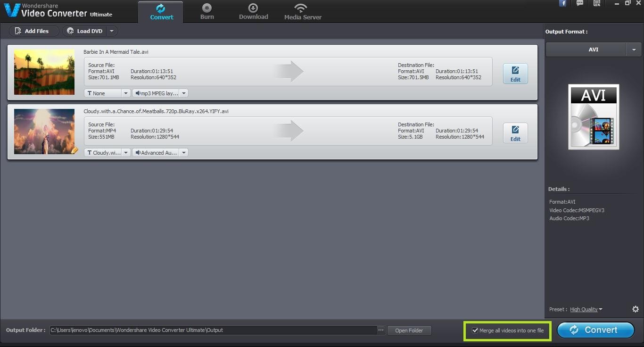The image size is (644, 347).
Task: Click destination Size:5.1GB text
Action: 411,137
